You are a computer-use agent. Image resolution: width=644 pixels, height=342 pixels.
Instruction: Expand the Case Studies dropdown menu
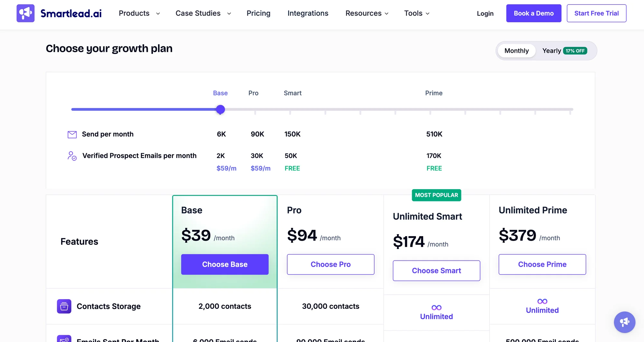click(x=203, y=13)
